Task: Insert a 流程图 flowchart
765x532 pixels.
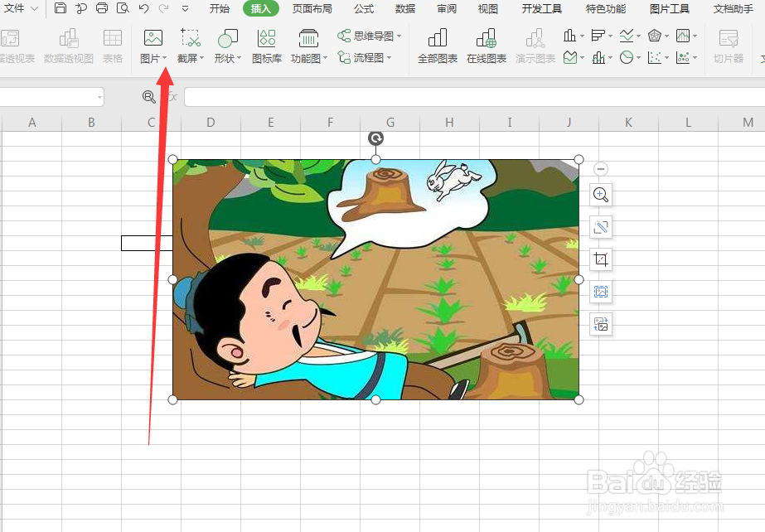Action: [x=365, y=57]
